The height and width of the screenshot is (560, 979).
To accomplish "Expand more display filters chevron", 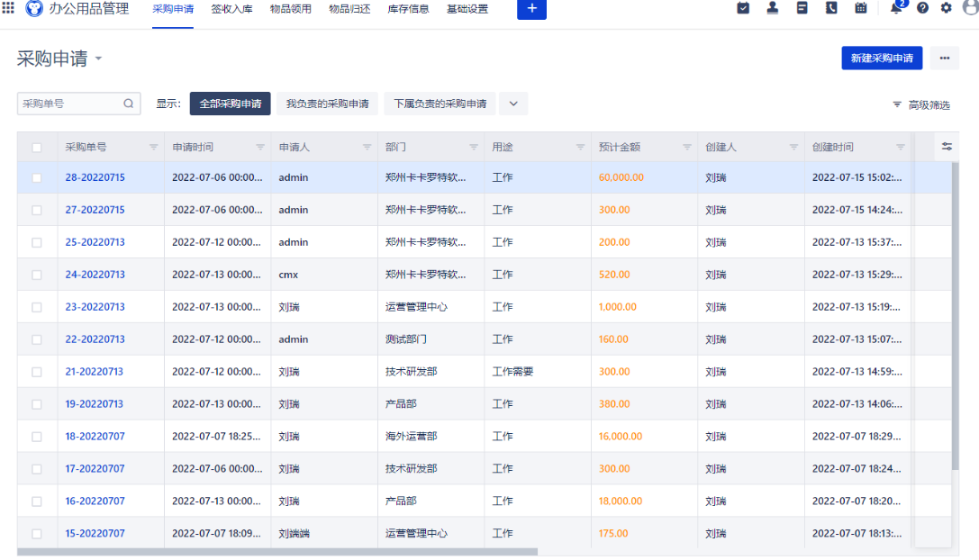I will [x=513, y=104].
